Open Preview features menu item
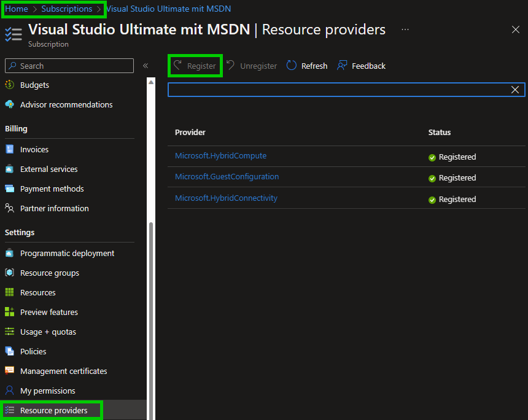The height and width of the screenshot is (420, 528). point(49,312)
